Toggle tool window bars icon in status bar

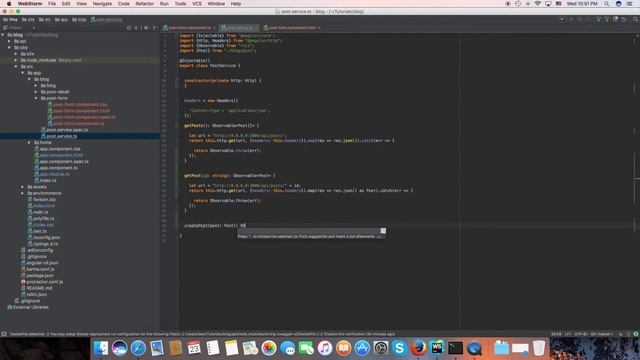pos(4,334)
